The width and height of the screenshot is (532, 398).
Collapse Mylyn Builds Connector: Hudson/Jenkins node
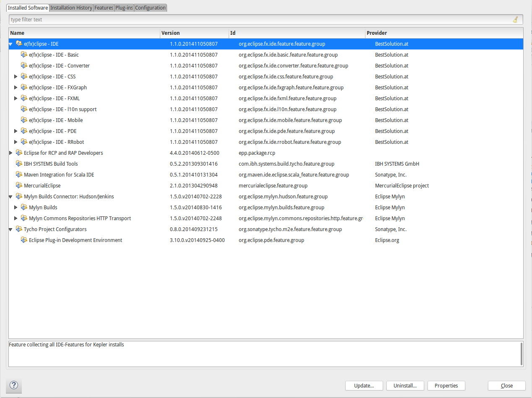(x=11, y=197)
